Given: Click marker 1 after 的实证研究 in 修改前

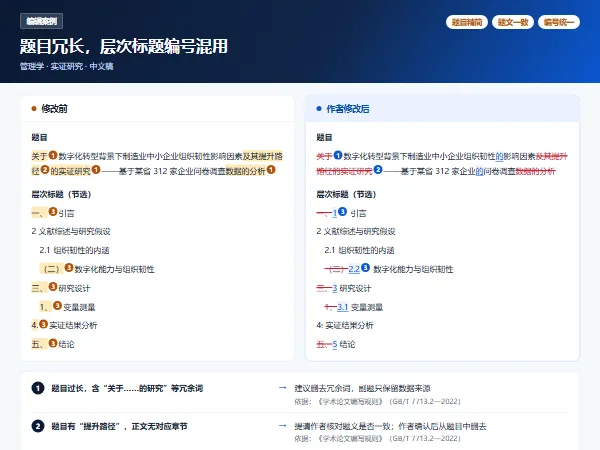Looking at the screenshot, I should pos(96,169).
